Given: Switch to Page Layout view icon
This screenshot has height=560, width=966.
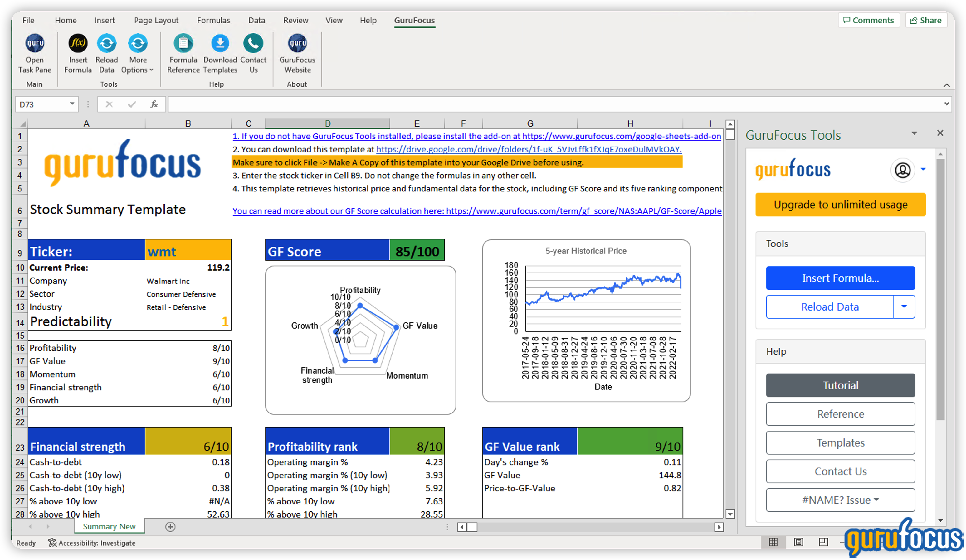Looking at the screenshot, I should pyautogui.click(x=798, y=542).
